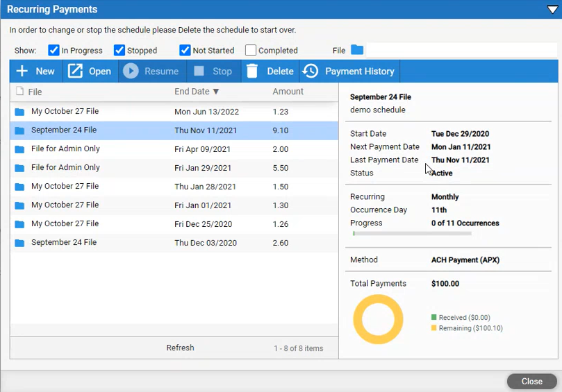Click the Refresh button below the list
562x392 pixels.
181,348
